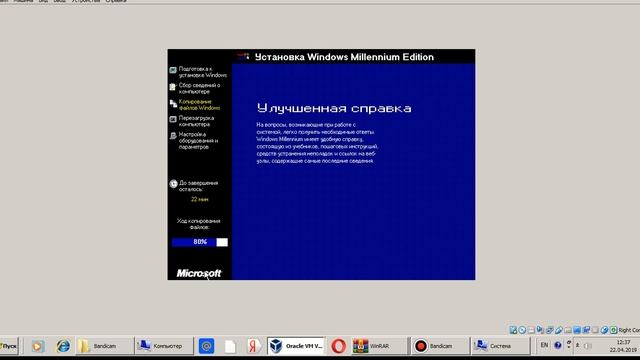Open the VirtualBox display indicator icon
The image size is (640, 360).
point(577,330)
